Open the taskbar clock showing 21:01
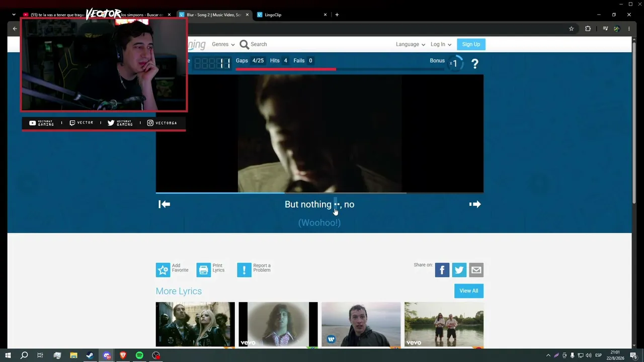This screenshot has width=644, height=362. click(615, 355)
